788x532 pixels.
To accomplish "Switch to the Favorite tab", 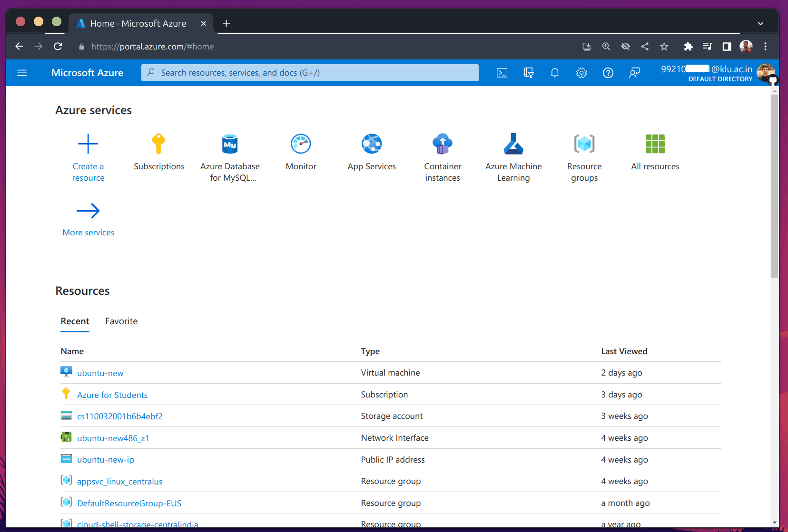I will 121,321.
